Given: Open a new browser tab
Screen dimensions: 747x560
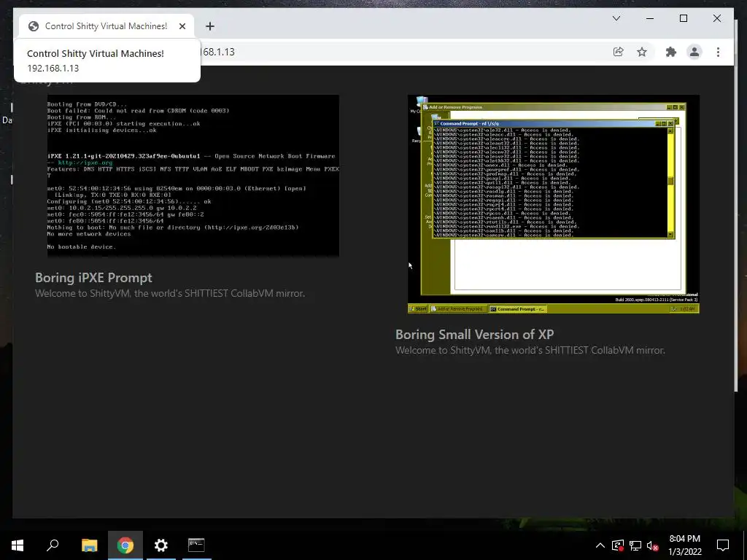Looking at the screenshot, I should pyautogui.click(x=210, y=26).
